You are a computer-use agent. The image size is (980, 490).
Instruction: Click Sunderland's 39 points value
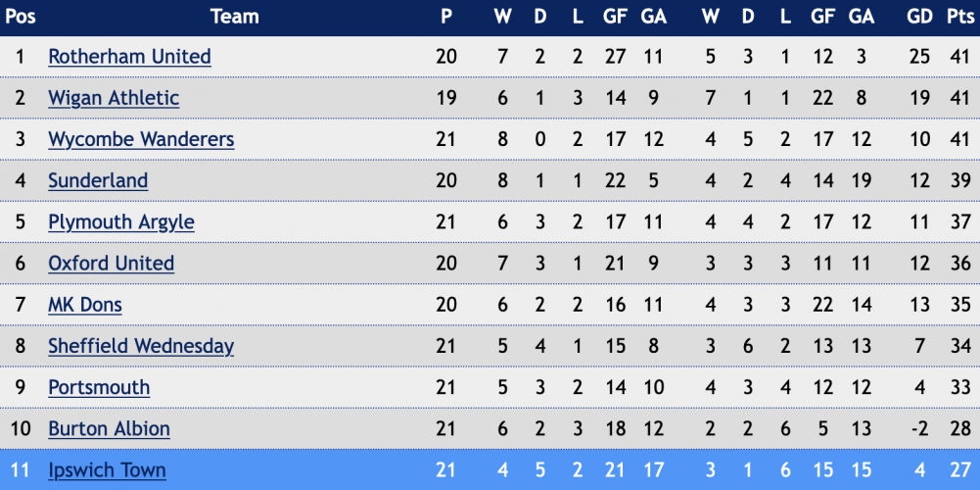[x=960, y=180]
